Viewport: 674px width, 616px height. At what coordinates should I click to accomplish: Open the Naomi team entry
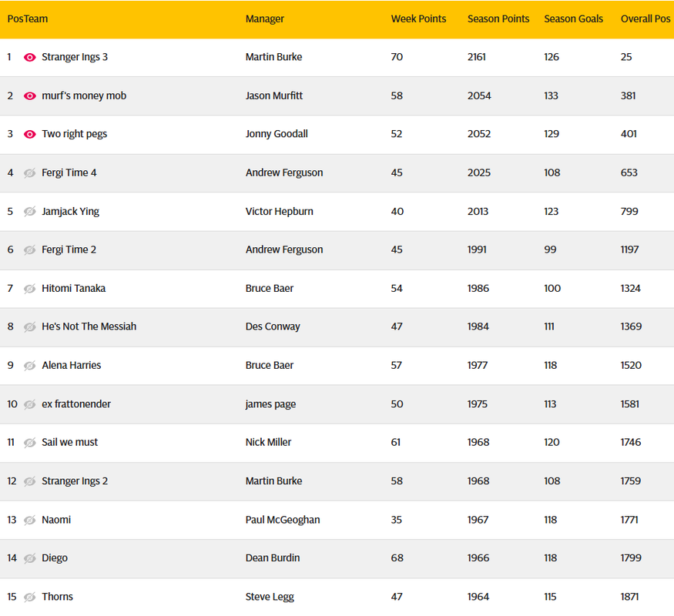56,520
